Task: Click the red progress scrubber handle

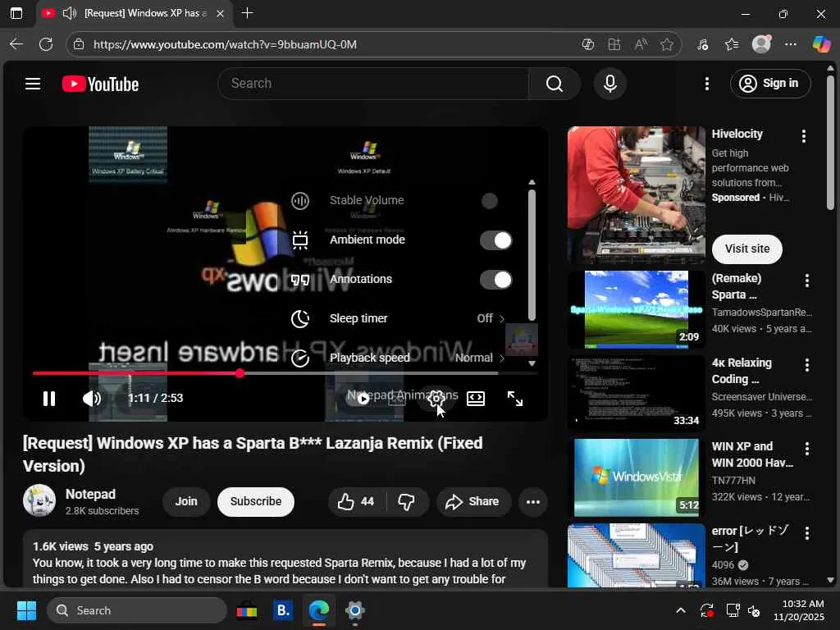Action: [x=240, y=373]
